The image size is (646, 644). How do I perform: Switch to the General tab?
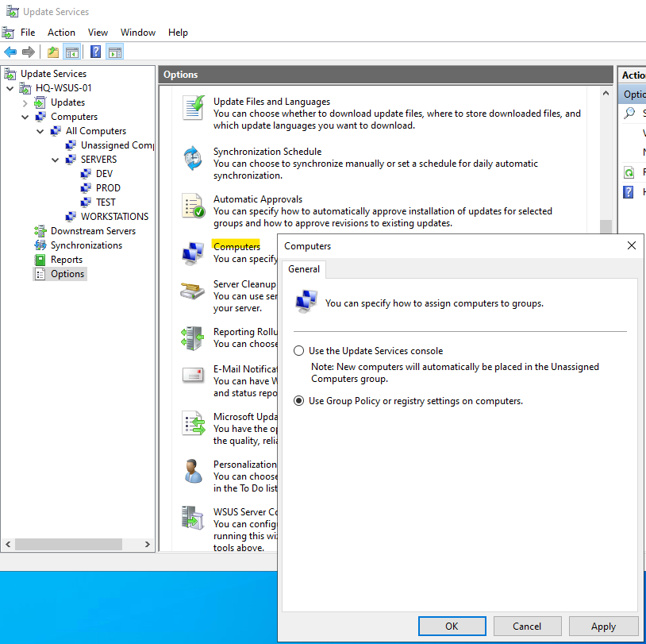pos(304,269)
